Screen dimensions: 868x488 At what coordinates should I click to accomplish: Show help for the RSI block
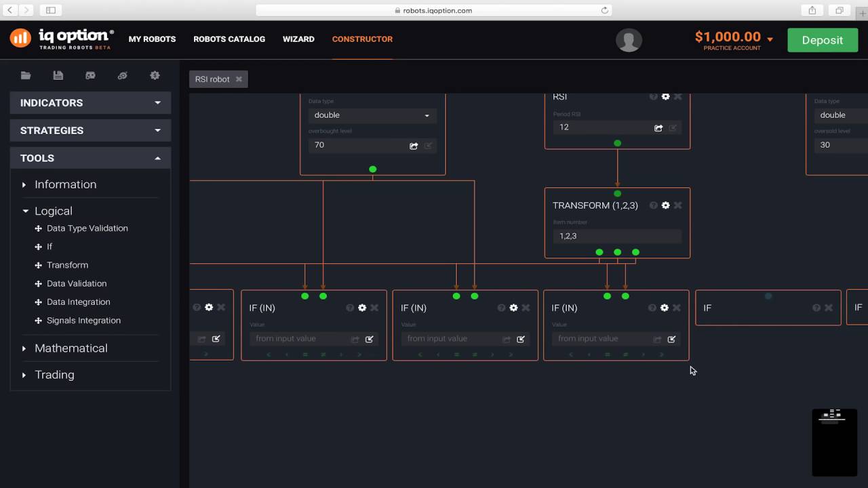653,97
